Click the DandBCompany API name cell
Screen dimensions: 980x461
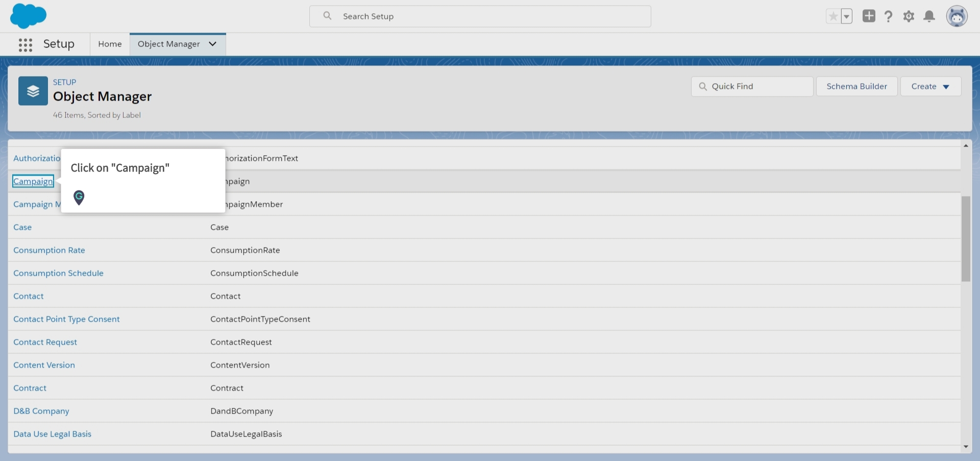pyautogui.click(x=241, y=411)
